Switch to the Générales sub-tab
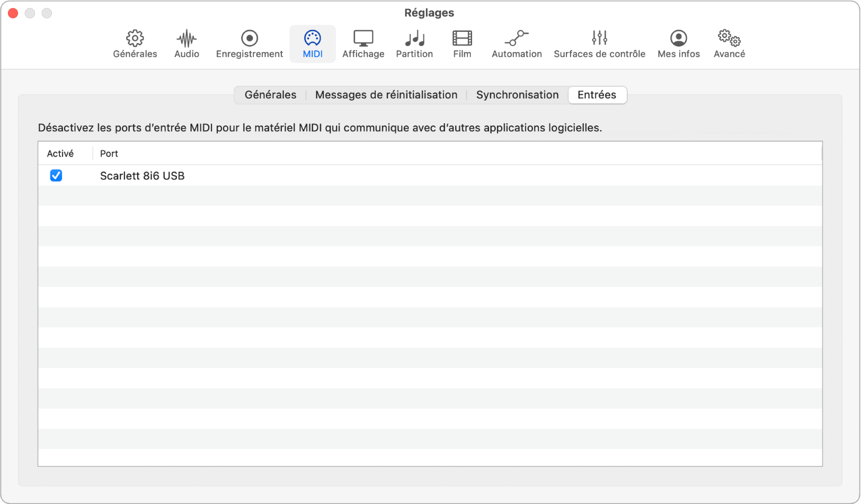The height and width of the screenshot is (504, 861). (270, 95)
